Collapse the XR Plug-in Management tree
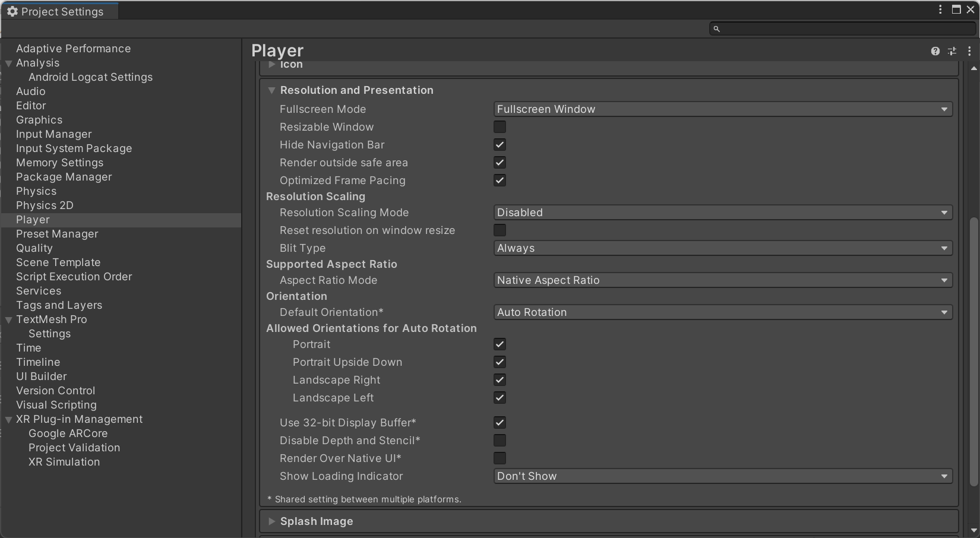 pyautogui.click(x=9, y=420)
